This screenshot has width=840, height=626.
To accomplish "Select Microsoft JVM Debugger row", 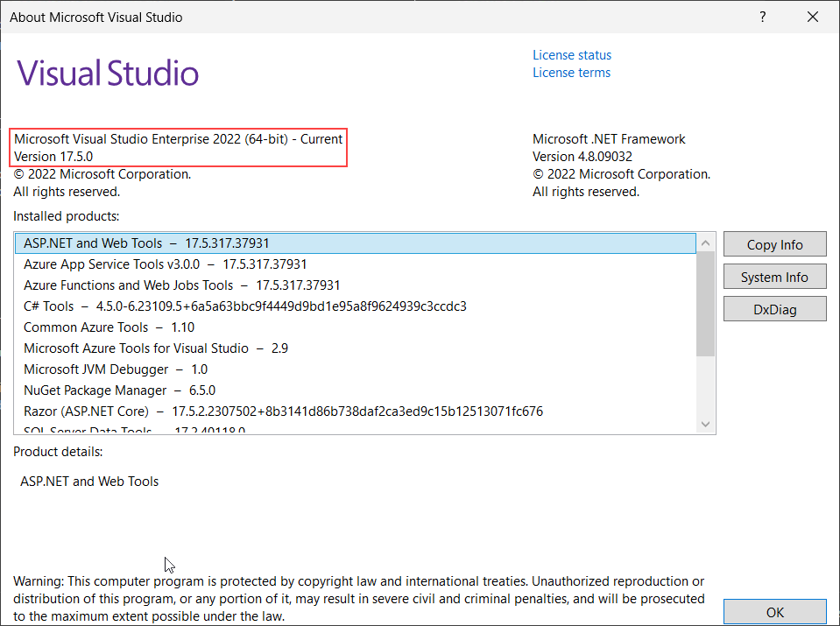I will tap(356, 369).
